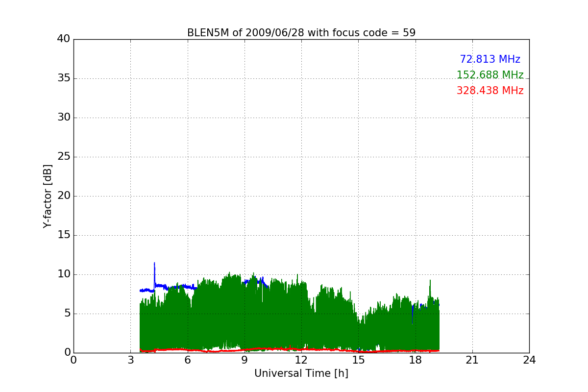The width and height of the screenshot is (588, 392).
Task: Click the x-axis tick label 12
Action: click(301, 360)
